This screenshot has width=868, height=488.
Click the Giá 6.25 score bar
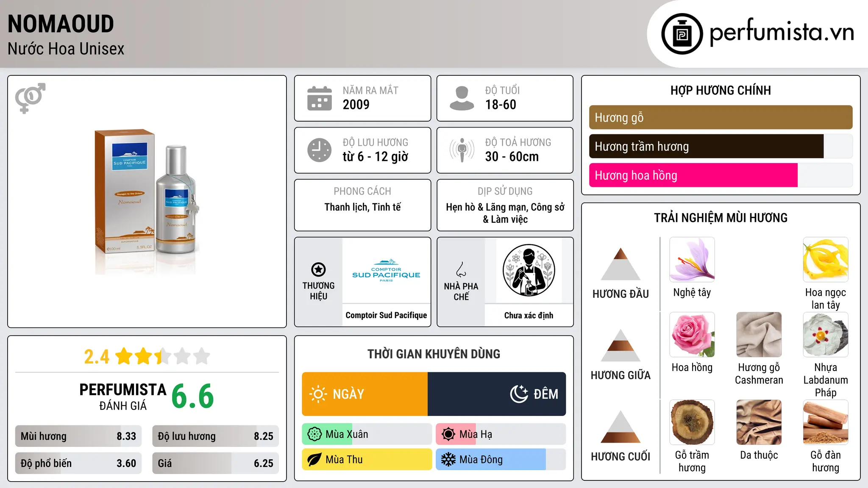[216, 463]
